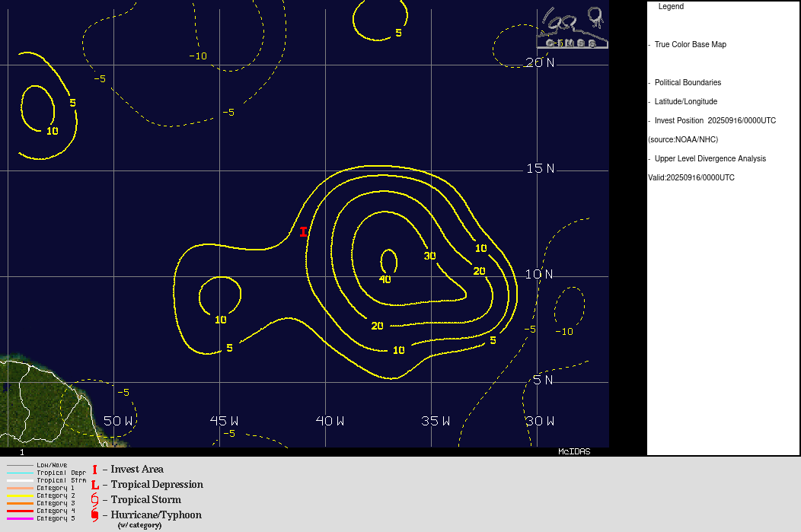Viewport: 801px width, 532px height.
Task: Click the 'Tropical Depression' legend text
Action: click(157, 485)
